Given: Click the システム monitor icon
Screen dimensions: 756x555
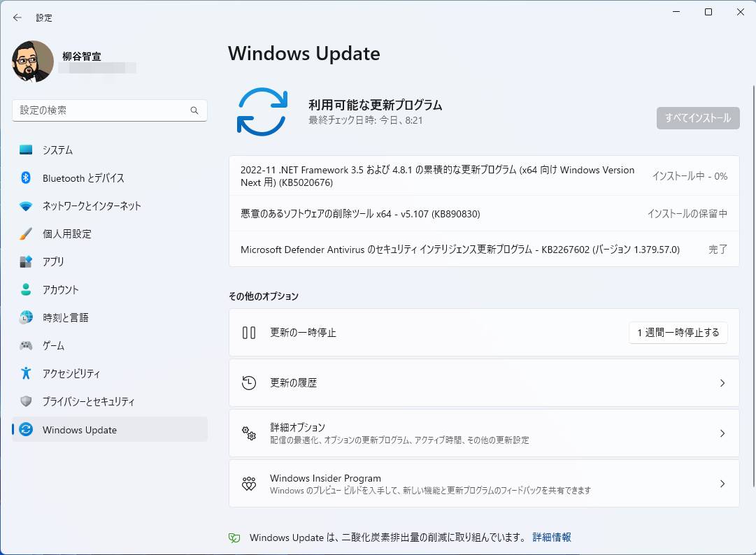Looking at the screenshot, I should pyautogui.click(x=26, y=150).
